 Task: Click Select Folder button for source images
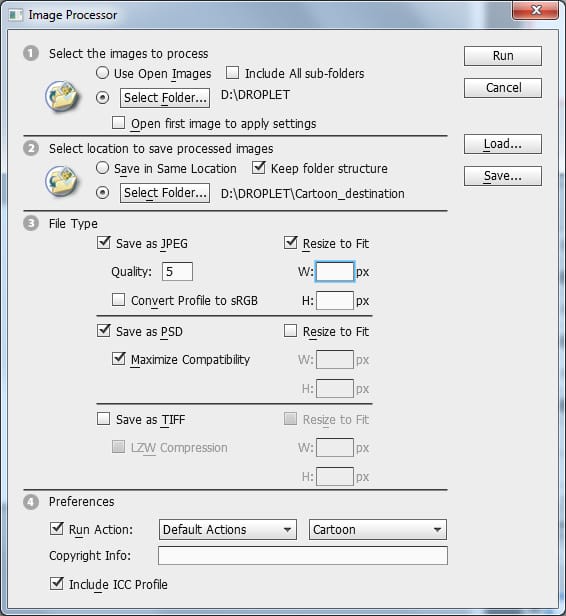[x=165, y=98]
